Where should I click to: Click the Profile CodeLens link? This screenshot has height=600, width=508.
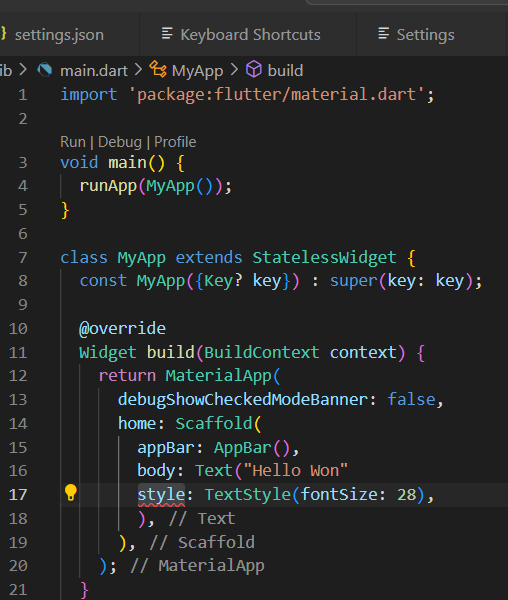click(175, 142)
